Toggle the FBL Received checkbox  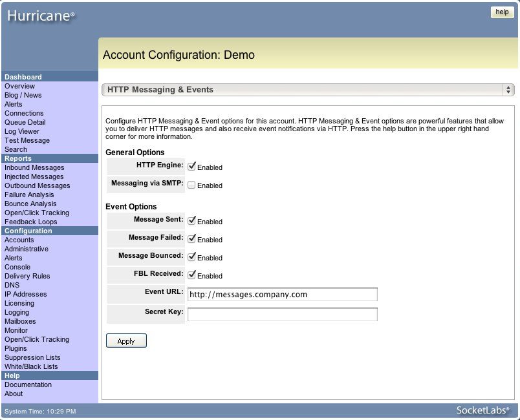coord(192,275)
